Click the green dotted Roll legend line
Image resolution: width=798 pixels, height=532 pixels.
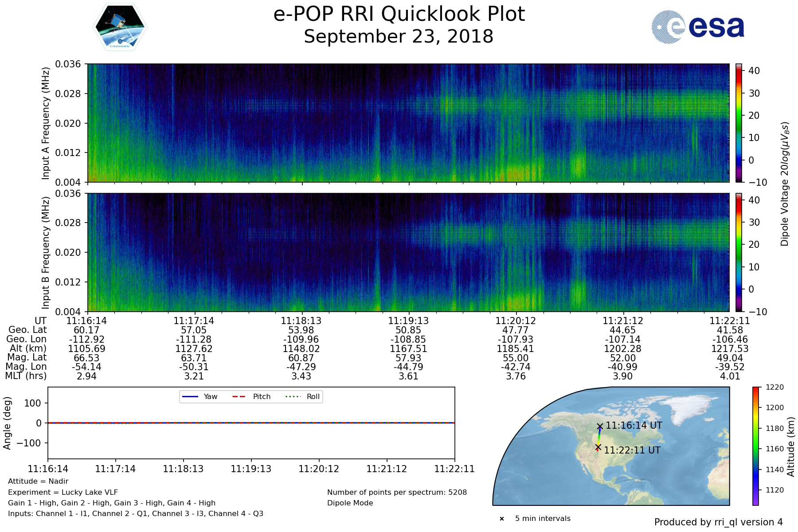293,396
